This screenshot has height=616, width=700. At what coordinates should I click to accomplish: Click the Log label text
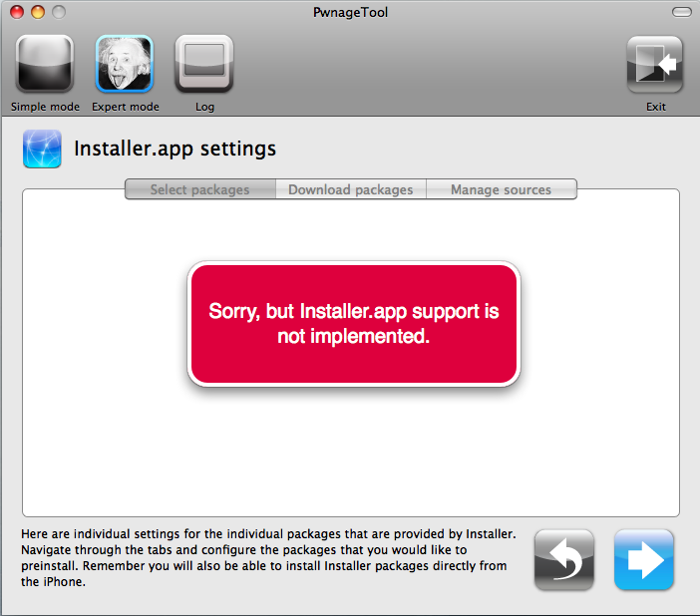pyautogui.click(x=204, y=107)
